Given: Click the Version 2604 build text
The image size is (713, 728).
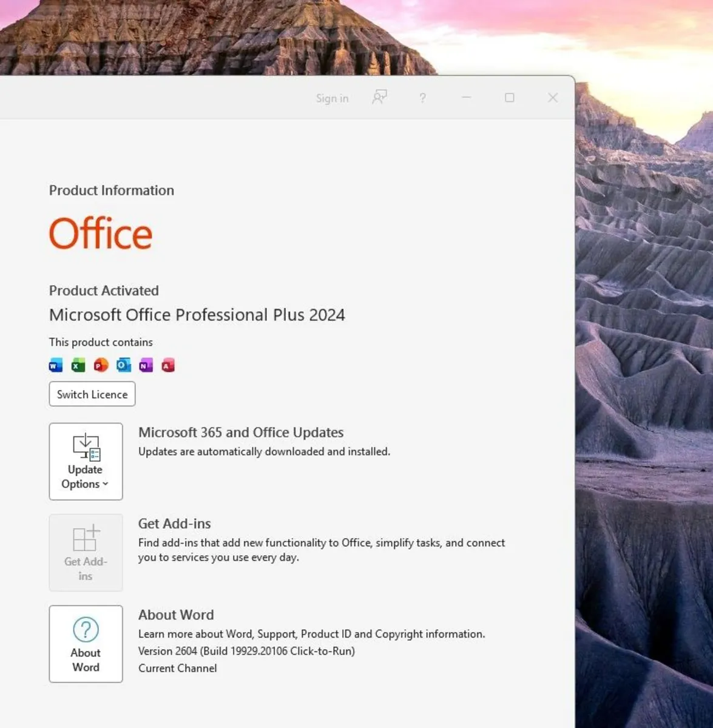Looking at the screenshot, I should pos(246,651).
